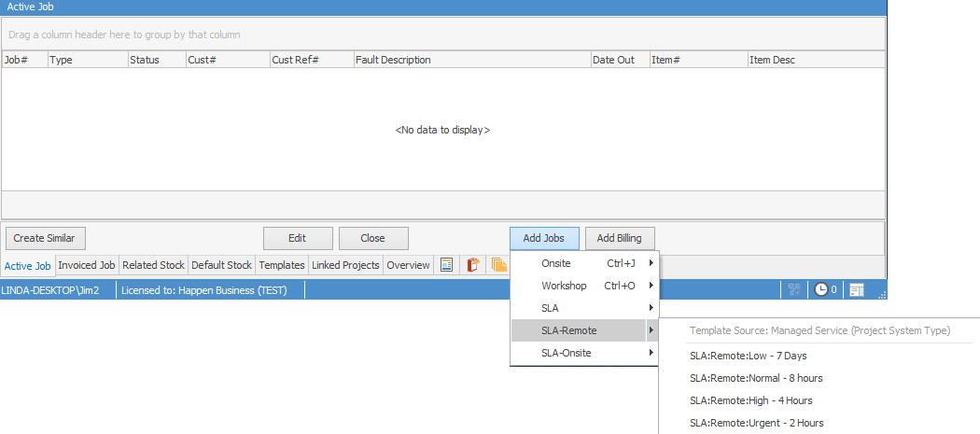Switch to the Invoiced Job tab

pyautogui.click(x=87, y=265)
